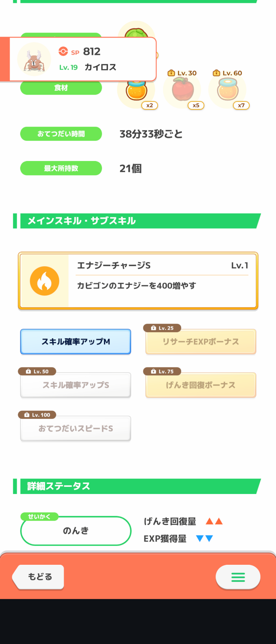Tap the flame icon of the main skill

pyautogui.click(x=44, y=281)
